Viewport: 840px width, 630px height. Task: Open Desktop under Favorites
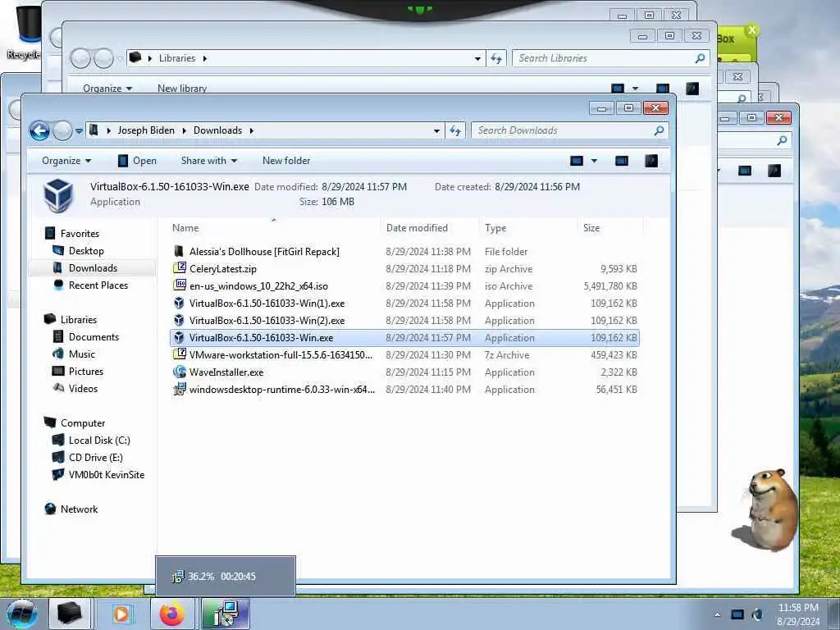[x=85, y=251]
